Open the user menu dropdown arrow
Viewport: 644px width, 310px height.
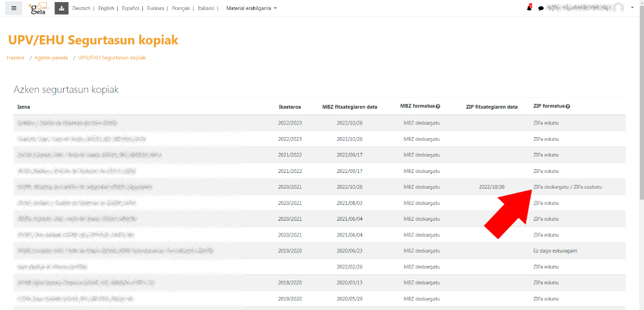(632, 8)
